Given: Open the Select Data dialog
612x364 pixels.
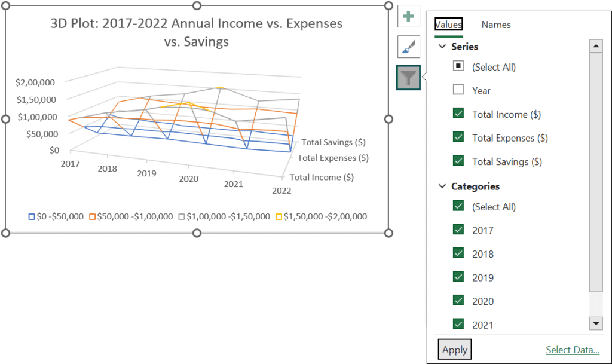Looking at the screenshot, I should [572, 349].
